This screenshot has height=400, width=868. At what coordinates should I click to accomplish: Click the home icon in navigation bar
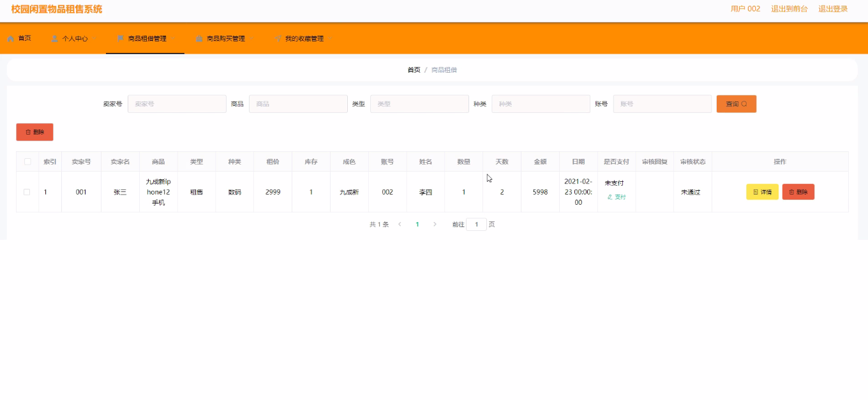(x=11, y=39)
